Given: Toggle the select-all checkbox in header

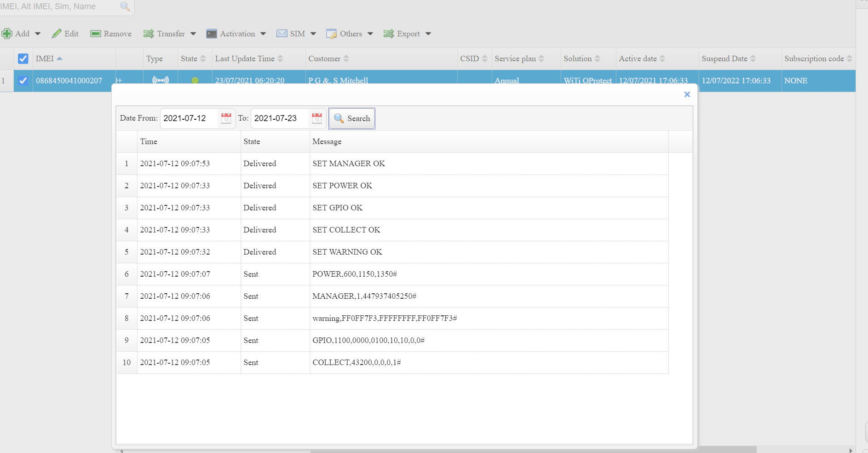Looking at the screenshot, I should pos(23,58).
